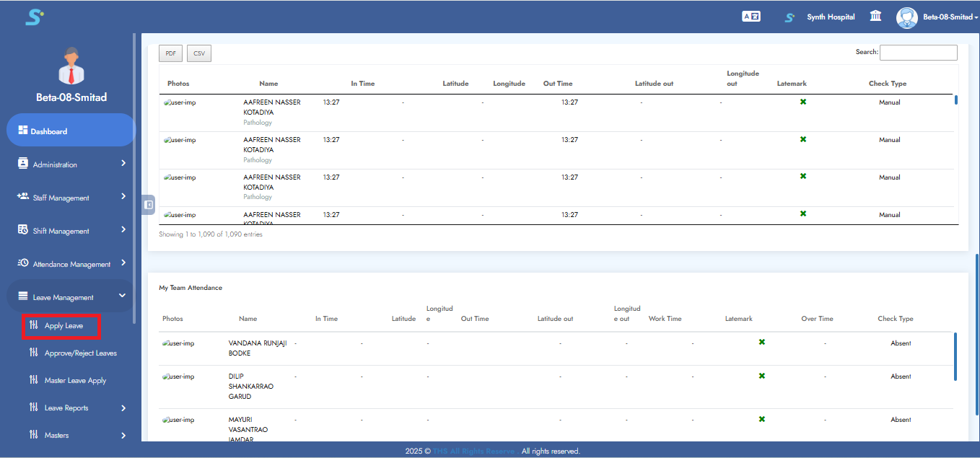The image size is (980, 458).
Task: Expand the Administration menu chevron
Action: point(123,164)
